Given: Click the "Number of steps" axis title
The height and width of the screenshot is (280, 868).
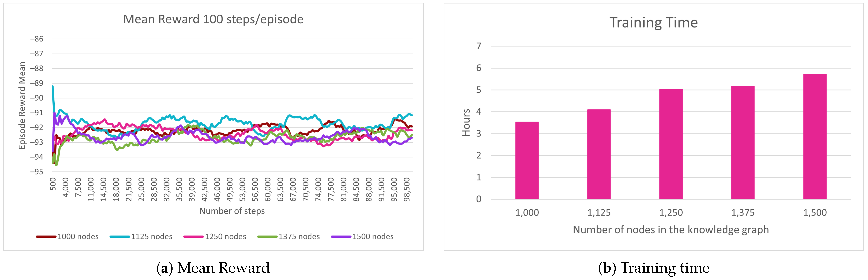Looking at the screenshot, I should (x=232, y=211).
